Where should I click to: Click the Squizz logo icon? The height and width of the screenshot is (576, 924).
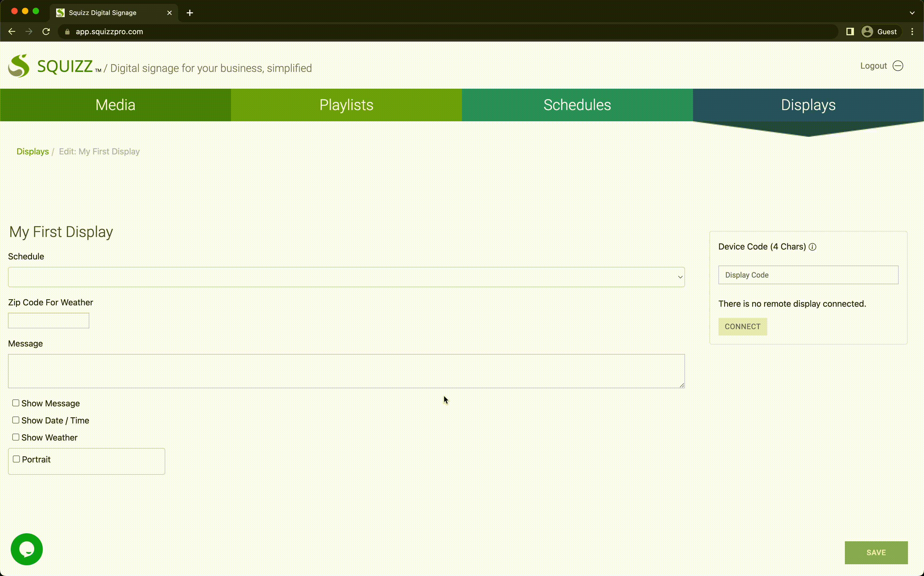tap(19, 66)
